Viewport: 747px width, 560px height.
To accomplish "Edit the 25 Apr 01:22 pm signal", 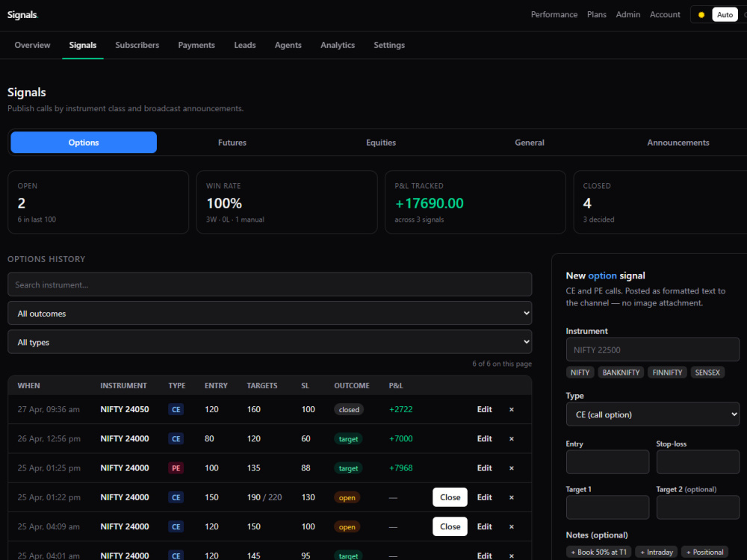I will (x=485, y=497).
